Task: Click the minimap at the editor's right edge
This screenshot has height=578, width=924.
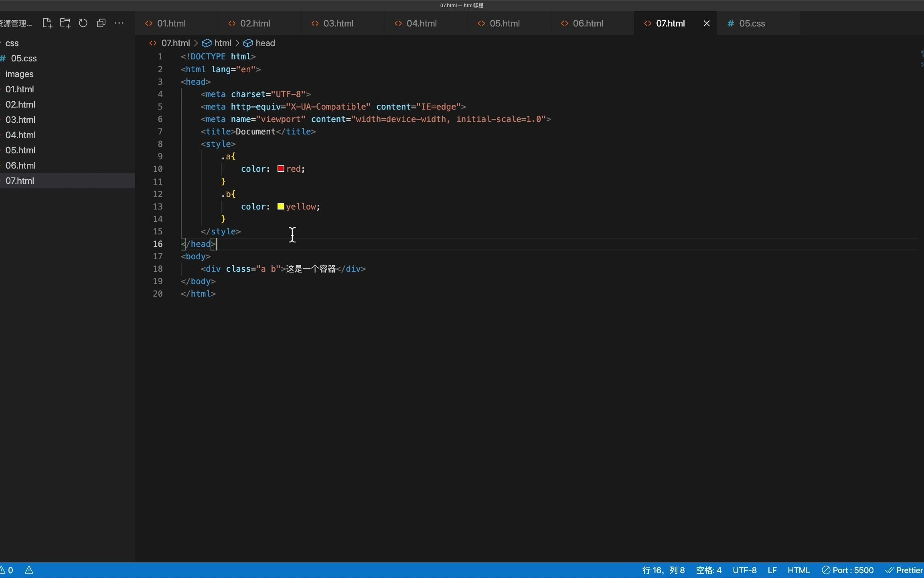Action: [x=922, y=59]
